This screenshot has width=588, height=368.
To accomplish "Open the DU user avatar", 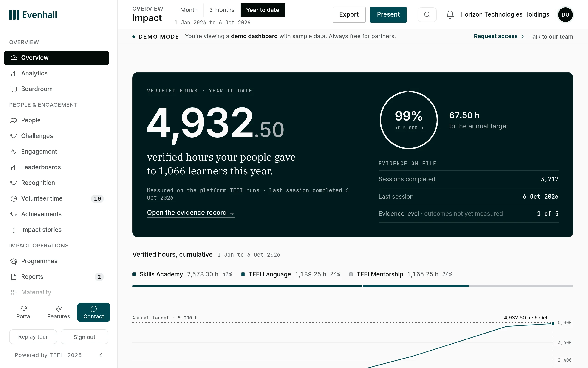I will coord(565,14).
